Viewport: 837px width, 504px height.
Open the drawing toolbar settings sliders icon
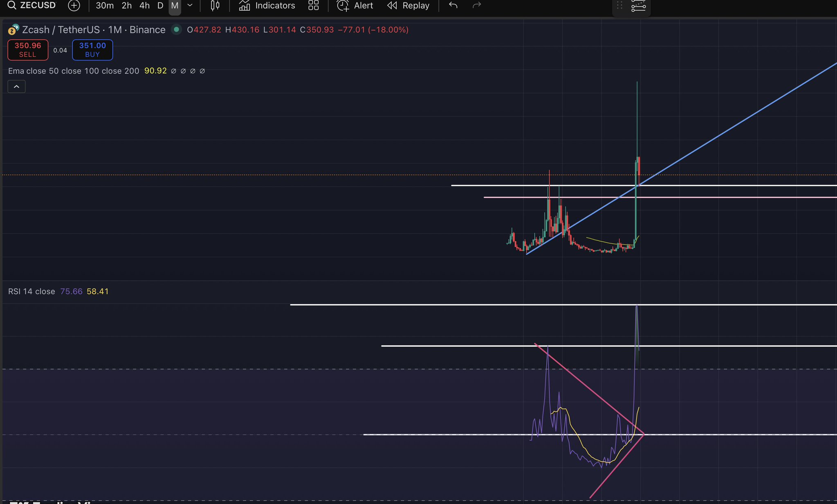(638, 6)
